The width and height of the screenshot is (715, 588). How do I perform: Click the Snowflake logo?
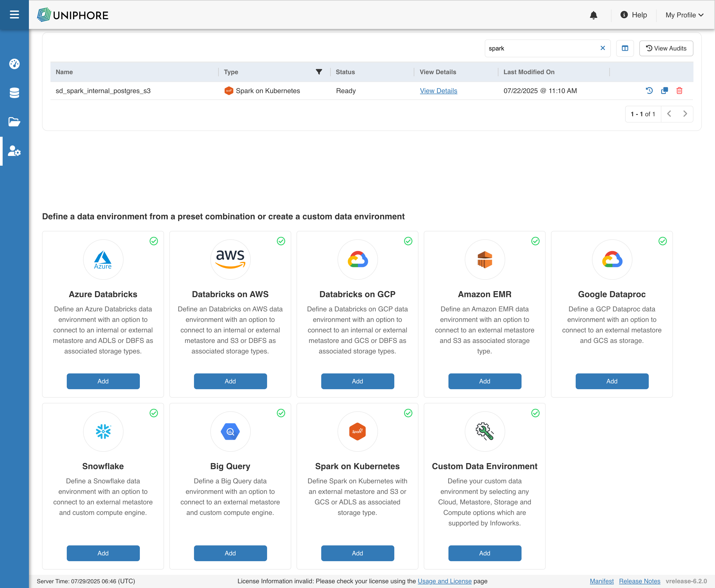103,432
